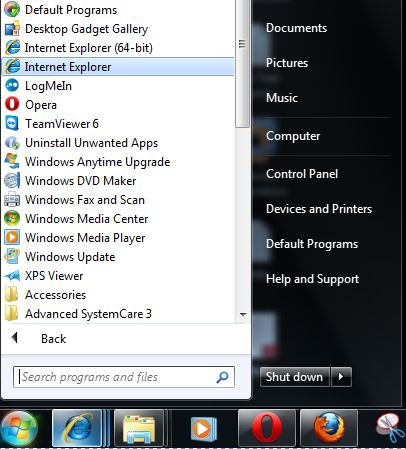Open Devices and Printers
Screen dimensions: 406x449
tap(319, 209)
